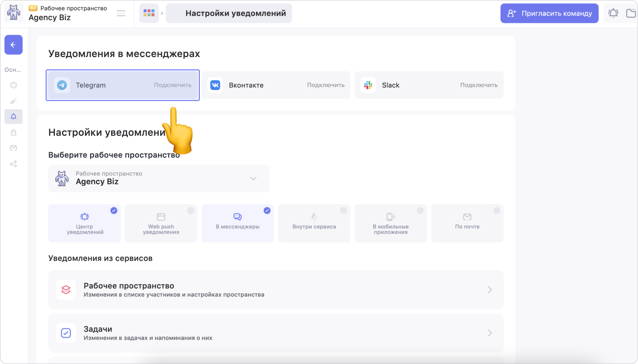The image size is (638, 364).
Task: Enable Web push уведомления channel
Action: (161, 223)
